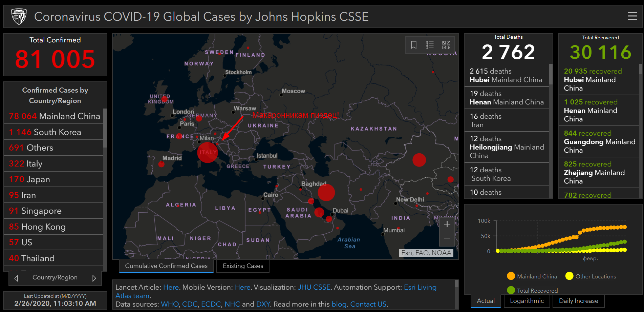Click the 12 deaths Heilongjiang entry
Viewport: 644px width, 312px height.
point(507,147)
